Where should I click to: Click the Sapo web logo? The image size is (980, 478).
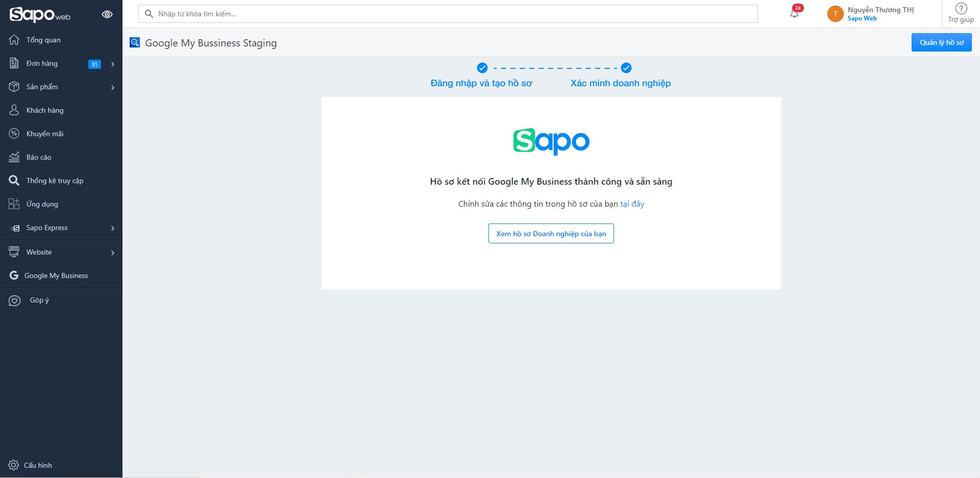tap(40, 14)
